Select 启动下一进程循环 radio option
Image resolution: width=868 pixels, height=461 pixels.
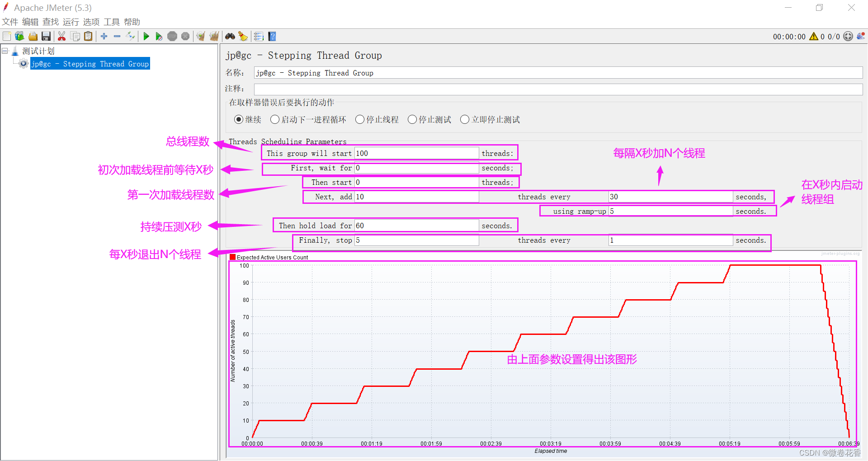click(x=275, y=119)
